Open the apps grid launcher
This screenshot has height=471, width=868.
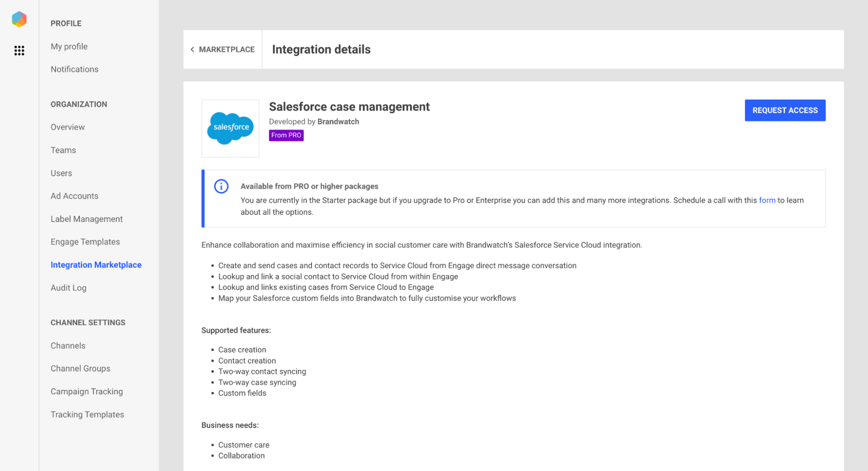[x=19, y=51]
